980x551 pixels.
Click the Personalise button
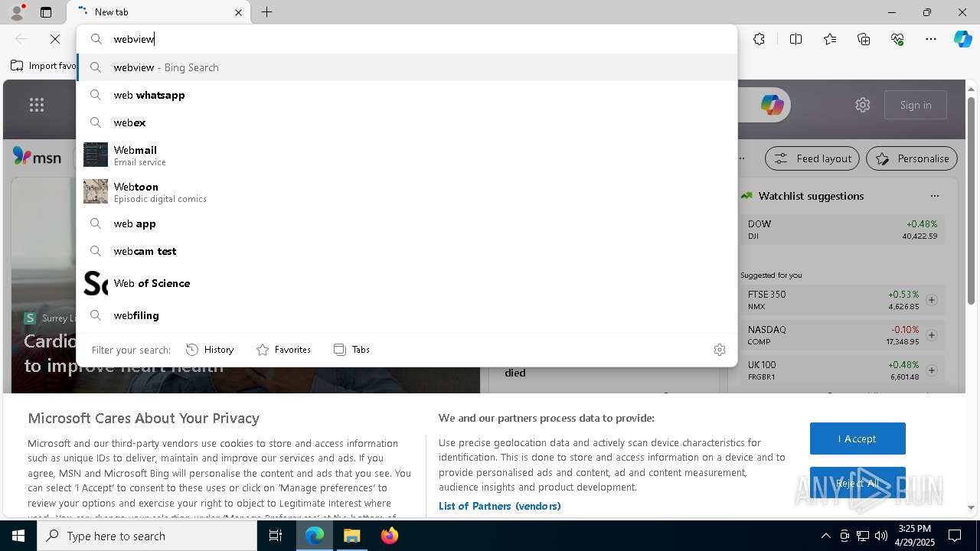point(912,158)
